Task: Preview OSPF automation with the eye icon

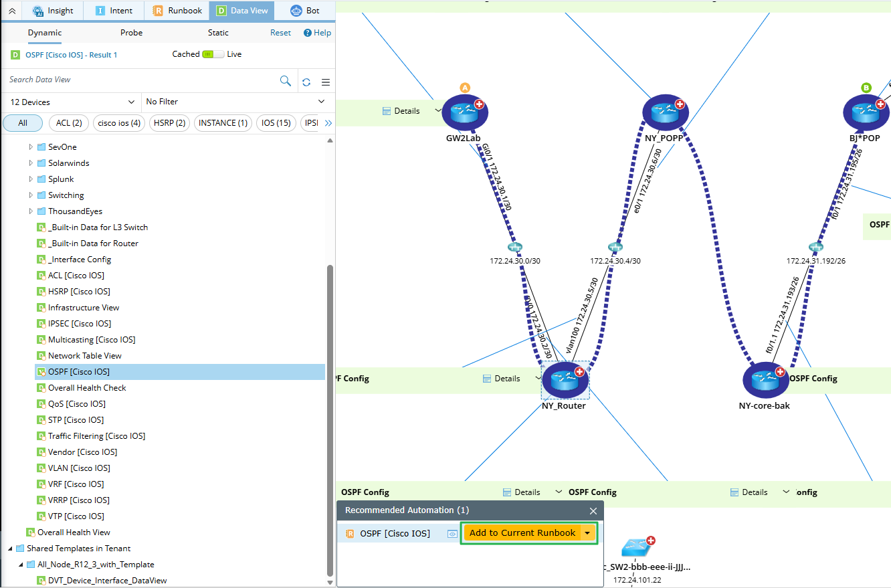Action: pyautogui.click(x=452, y=534)
